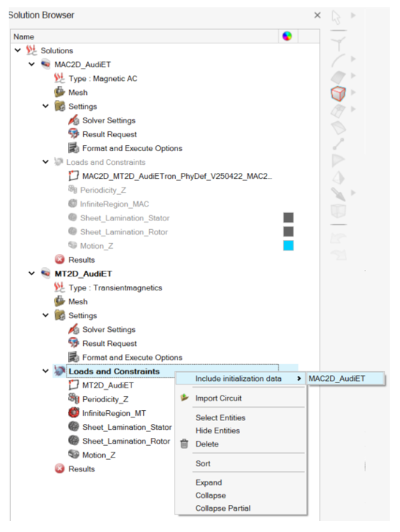
Task: Click Result Request icon under MT2D_AudiET
Action: tap(73, 343)
